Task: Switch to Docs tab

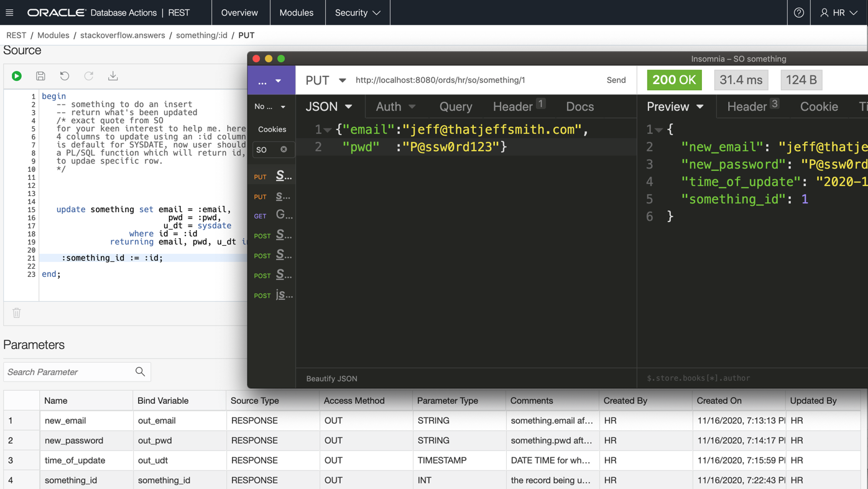Action: [x=579, y=106]
